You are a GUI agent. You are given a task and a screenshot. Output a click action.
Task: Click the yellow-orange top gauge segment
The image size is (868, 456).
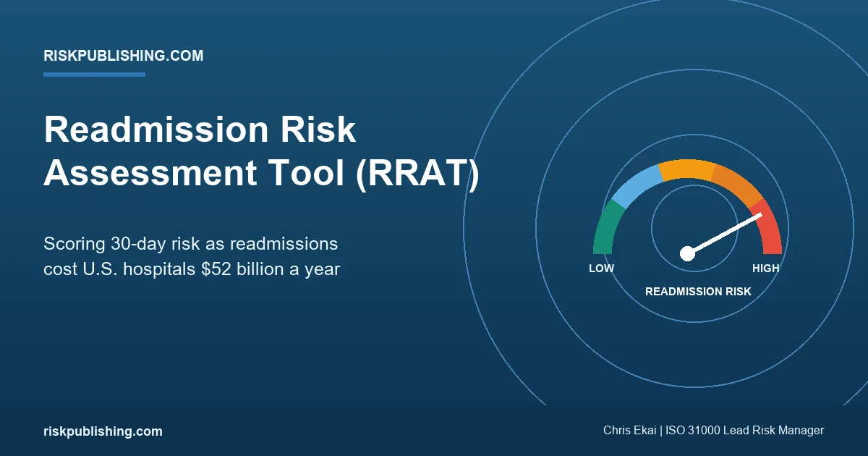point(687,169)
